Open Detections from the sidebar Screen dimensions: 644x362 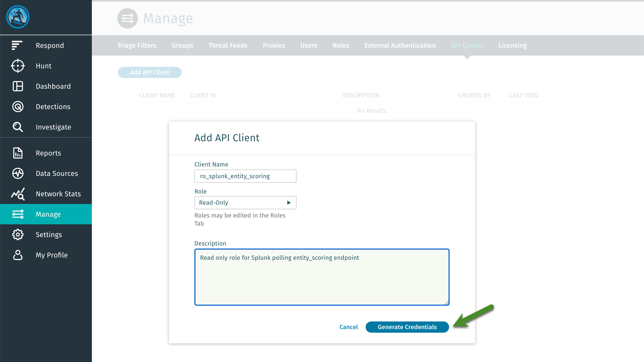coord(17,107)
